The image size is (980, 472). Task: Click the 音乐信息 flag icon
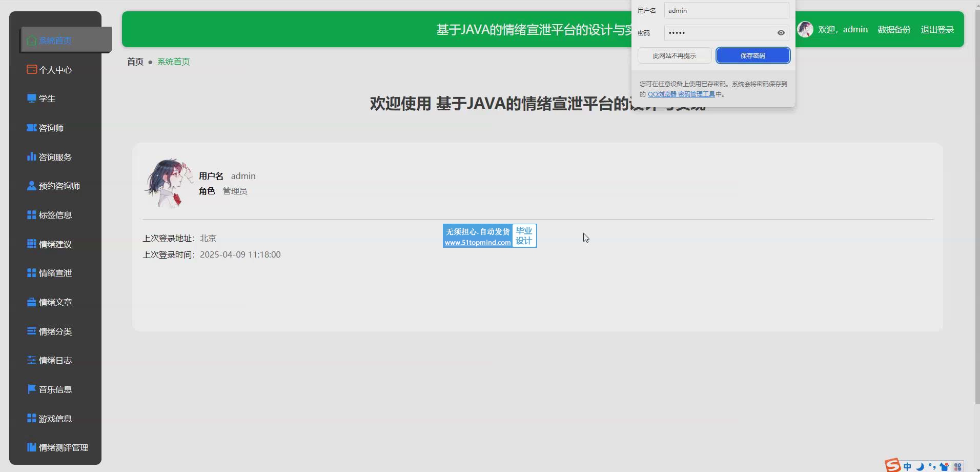(31, 389)
